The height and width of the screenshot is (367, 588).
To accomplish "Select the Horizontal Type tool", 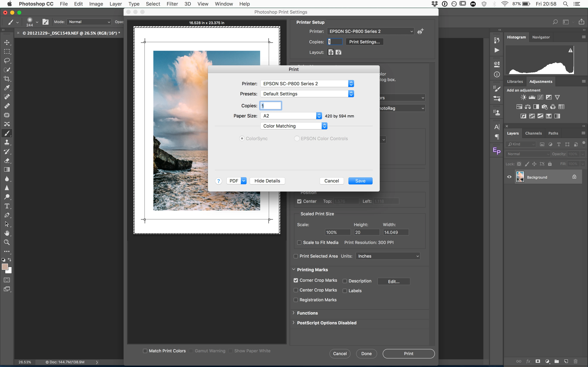I will 7,206.
